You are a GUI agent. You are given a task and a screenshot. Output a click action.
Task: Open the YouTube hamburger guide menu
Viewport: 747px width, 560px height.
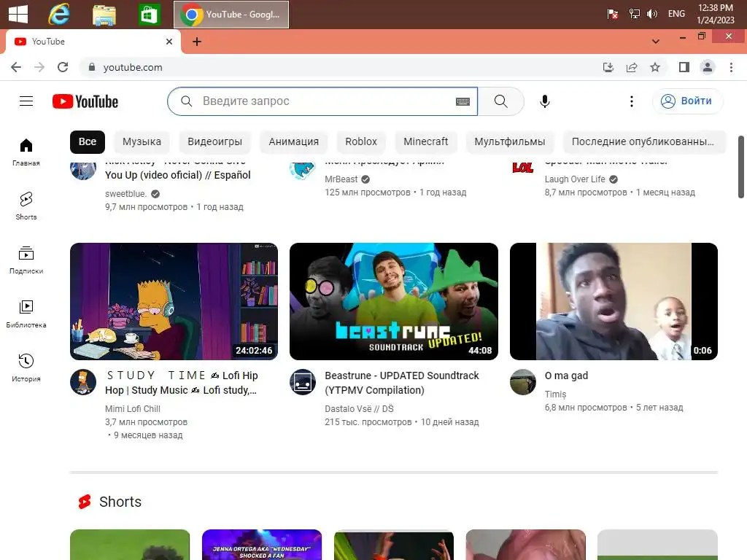(x=26, y=101)
